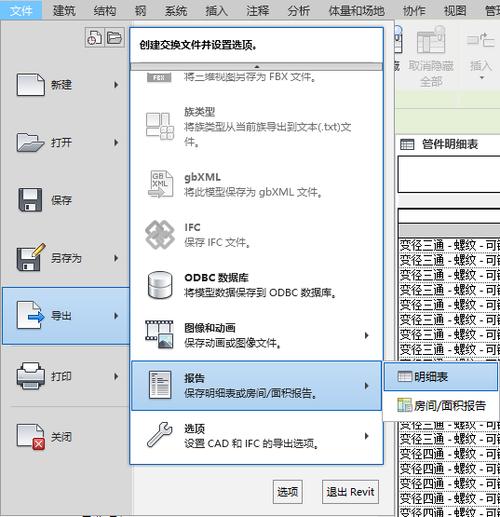Click the 保存明细表或房间/面积报告 description text

point(250,393)
